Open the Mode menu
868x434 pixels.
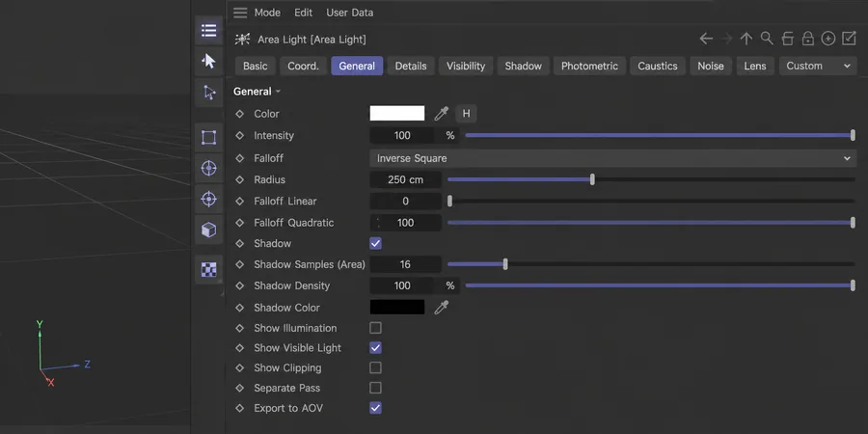(x=267, y=13)
